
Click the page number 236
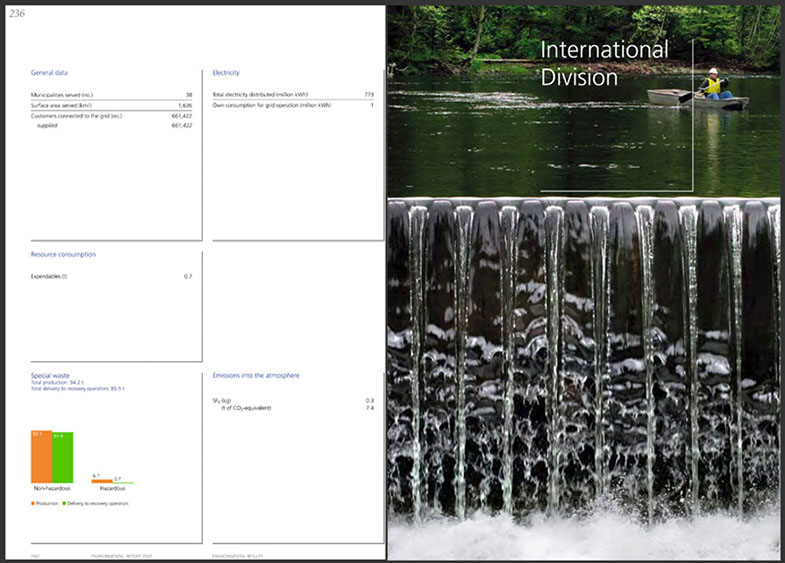[x=17, y=13]
